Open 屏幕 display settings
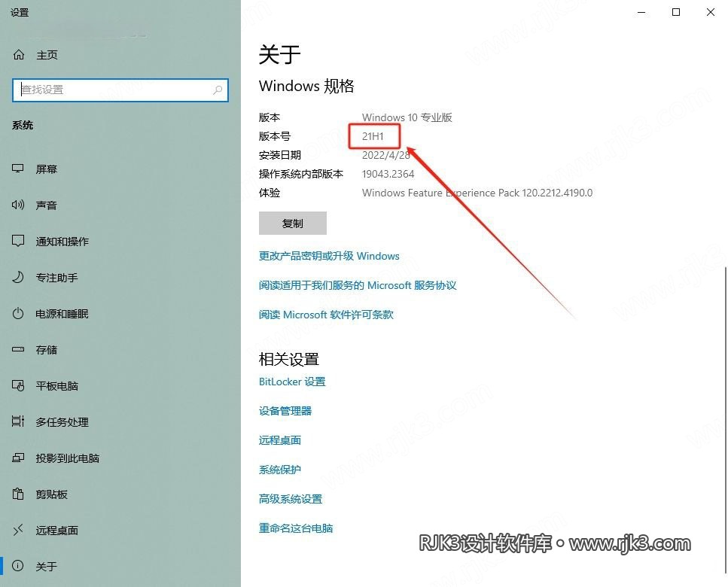728x587 pixels. coord(47,169)
